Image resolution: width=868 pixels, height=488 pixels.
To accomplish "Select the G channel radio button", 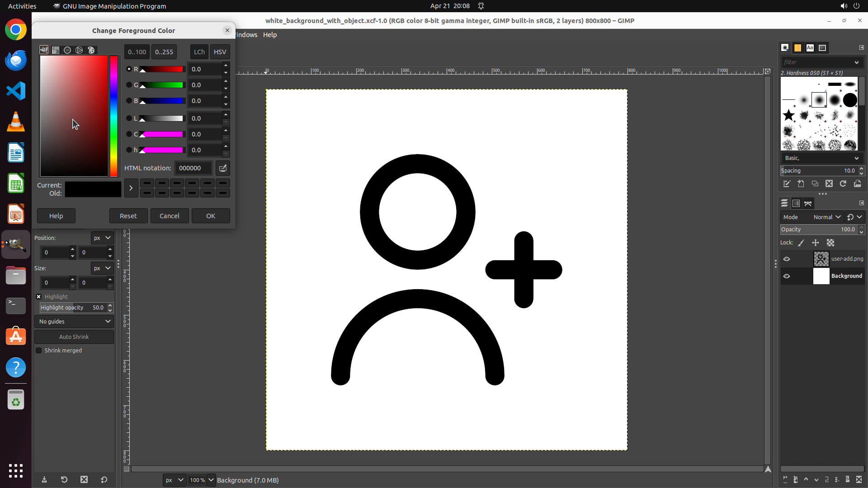I will [x=129, y=85].
